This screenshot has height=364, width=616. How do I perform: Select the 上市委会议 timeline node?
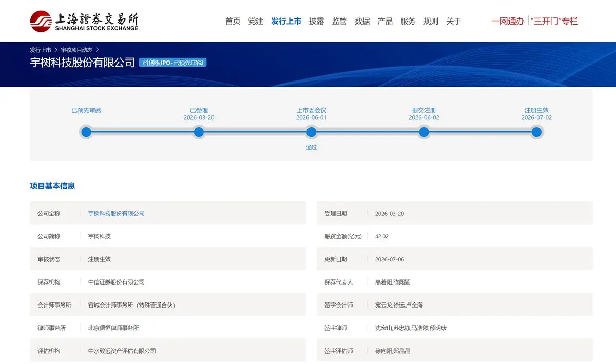point(311,132)
